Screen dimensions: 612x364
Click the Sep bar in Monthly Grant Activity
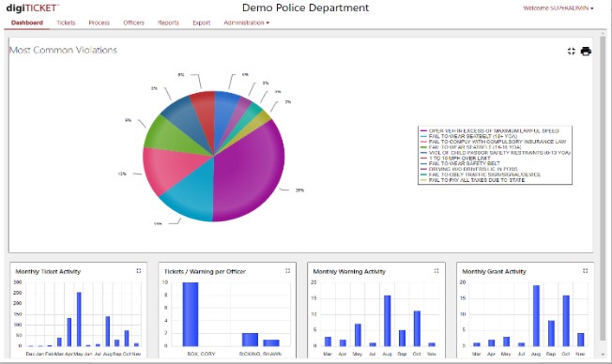click(x=551, y=333)
